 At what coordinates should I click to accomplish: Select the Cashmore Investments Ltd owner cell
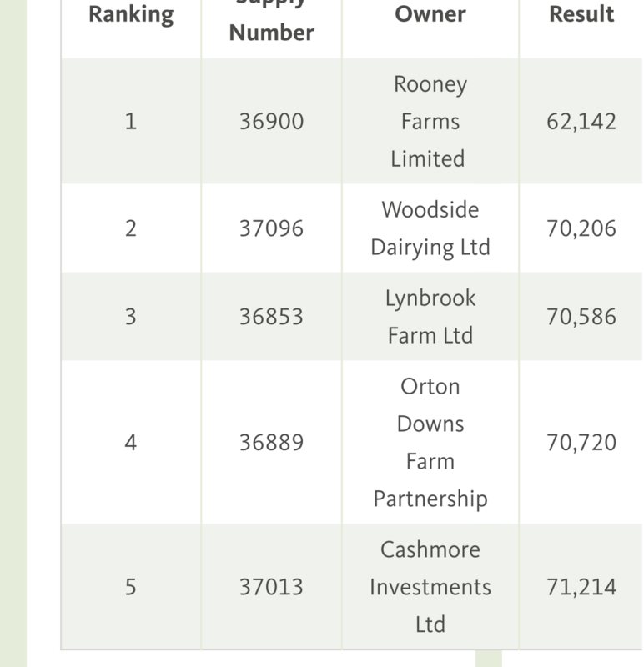click(430, 587)
